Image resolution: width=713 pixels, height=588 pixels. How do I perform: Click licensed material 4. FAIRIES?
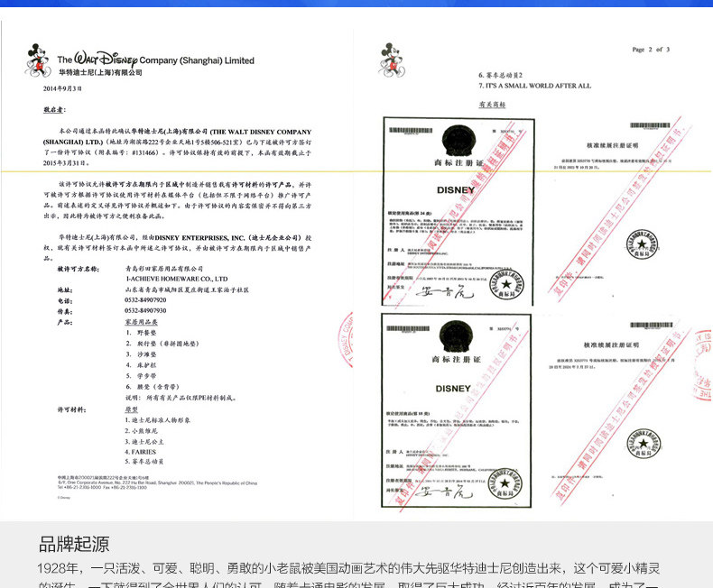pyautogui.click(x=141, y=452)
